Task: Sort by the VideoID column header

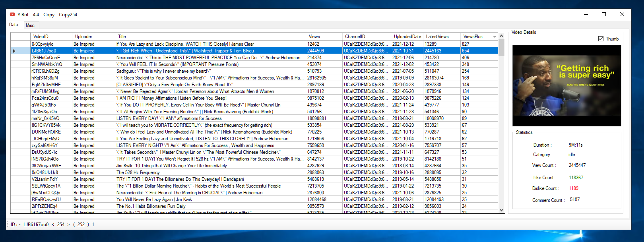Action: point(51,37)
